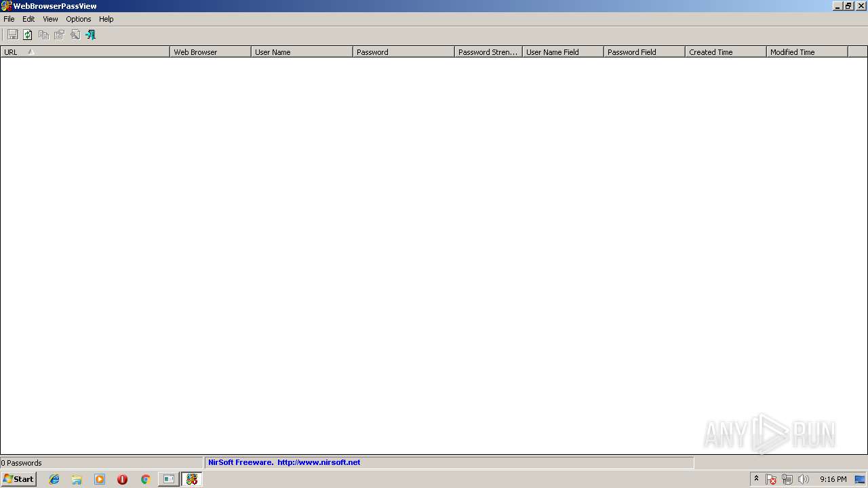The image size is (868, 488).
Task: Sort by the Password column header
Action: (x=403, y=52)
